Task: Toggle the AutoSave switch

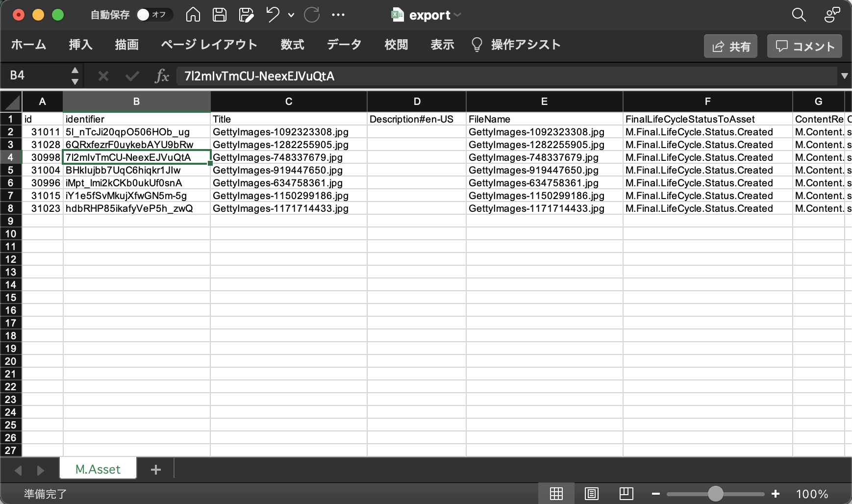Action: [x=154, y=15]
